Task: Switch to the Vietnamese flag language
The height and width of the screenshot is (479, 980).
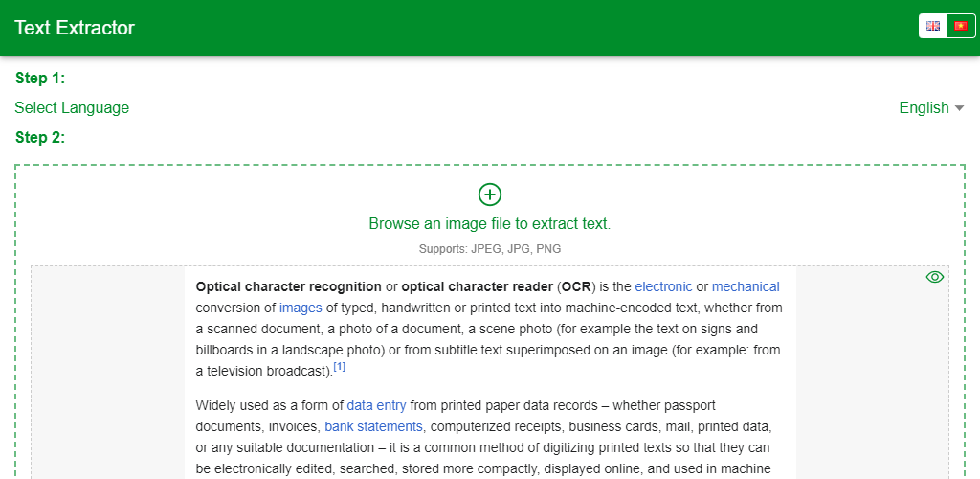Action: pos(961,26)
